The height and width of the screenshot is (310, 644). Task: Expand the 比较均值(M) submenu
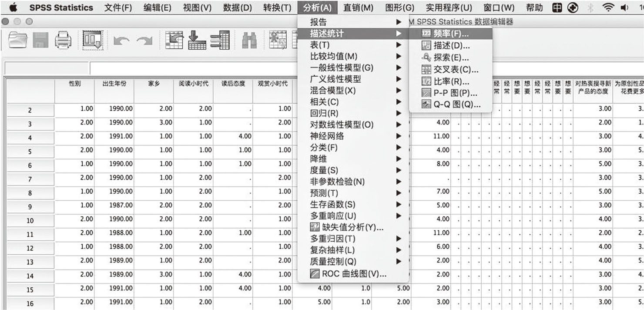pyautogui.click(x=353, y=56)
